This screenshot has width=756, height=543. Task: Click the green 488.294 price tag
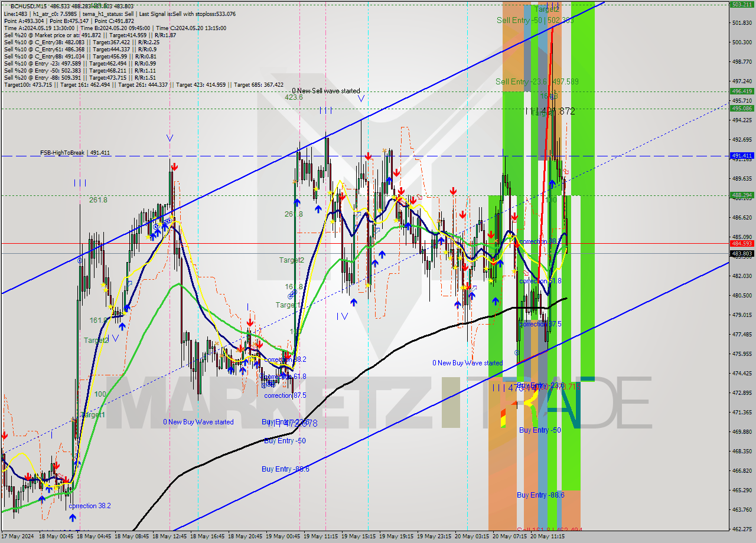pos(742,195)
